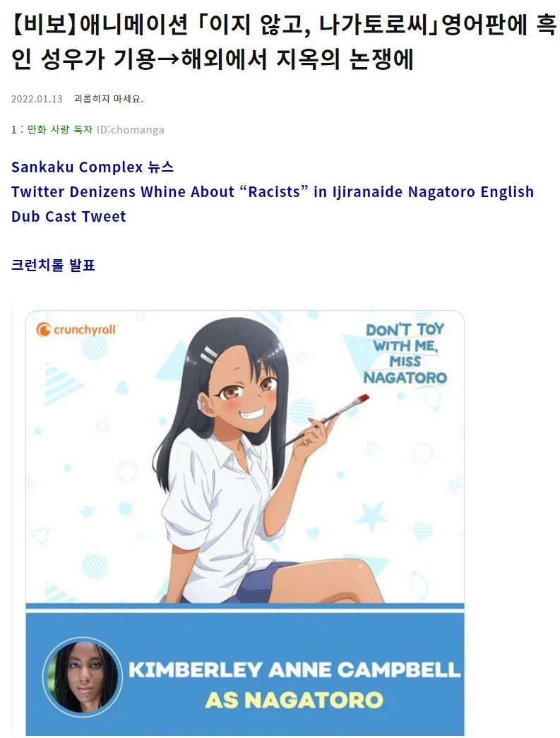Click the Kimberley Anne Campbell name banner
This screenshot has width=560, height=738.
coord(294,669)
